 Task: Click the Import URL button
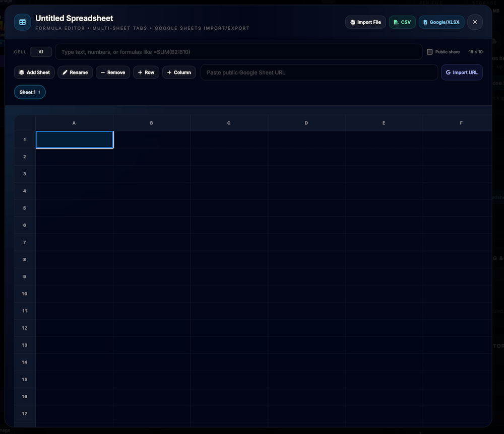pyautogui.click(x=462, y=72)
